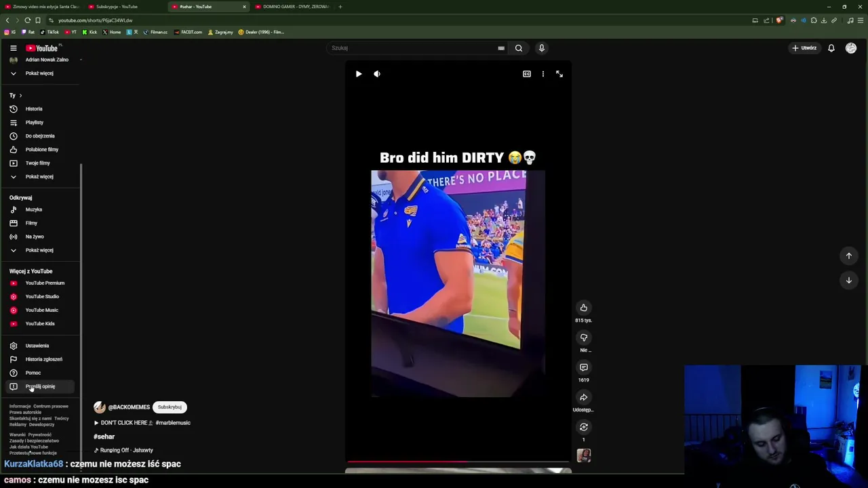Open the DON'T CLICK HERE link
Image resolution: width=868 pixels, height=488 pixels.
click(x=123, y=423)
